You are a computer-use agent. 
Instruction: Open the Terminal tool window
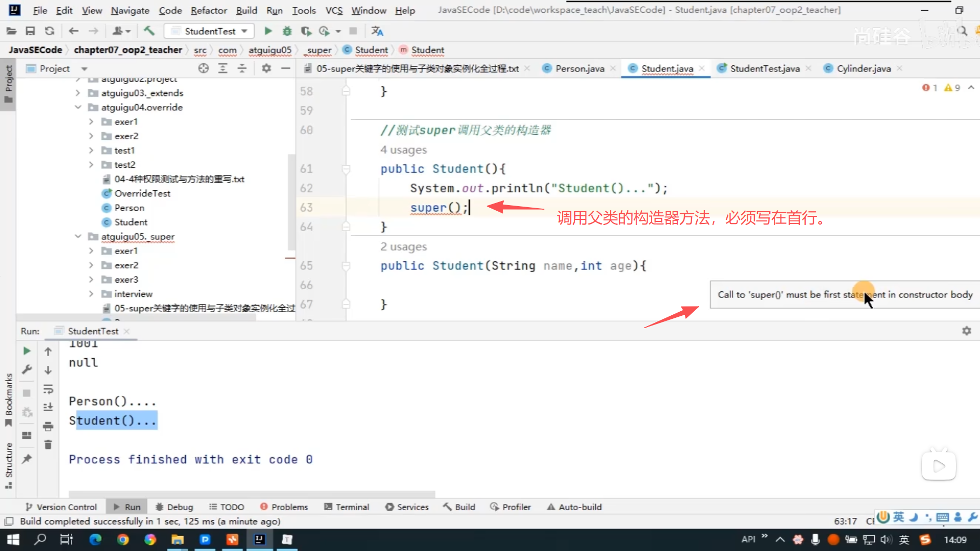pos(347,507)
